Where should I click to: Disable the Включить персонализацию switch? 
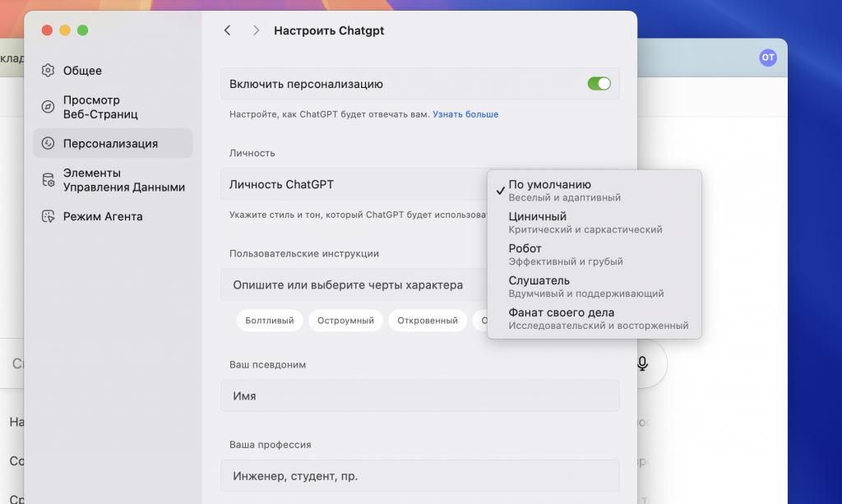[x=599, y=84]
